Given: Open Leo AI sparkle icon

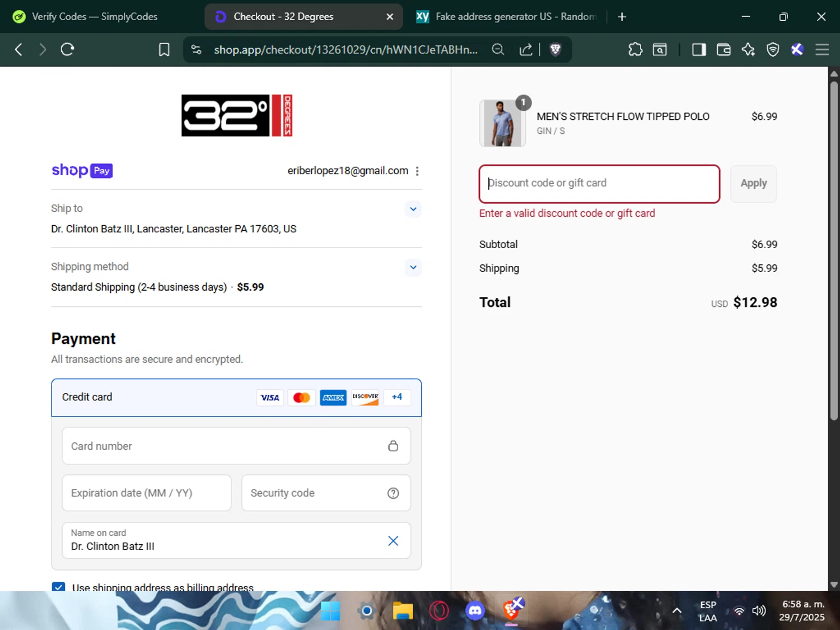Looking at the screenshot, I should click(748, 49).
